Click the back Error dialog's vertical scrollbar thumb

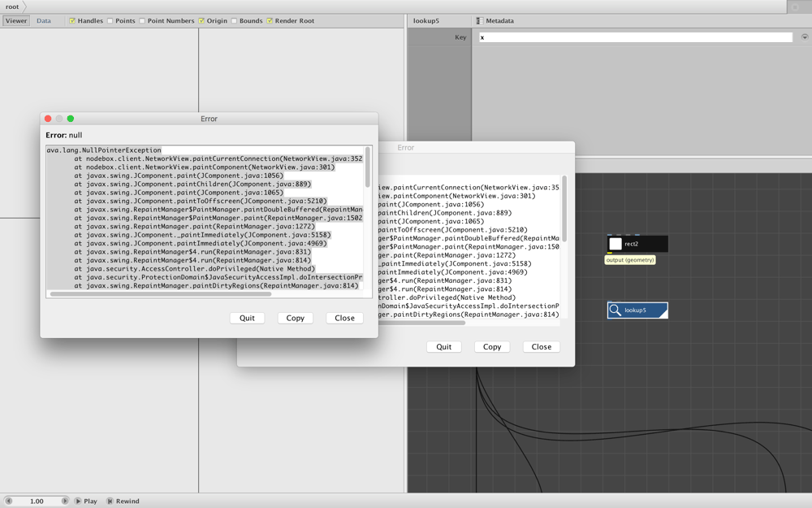pos(564,208)
